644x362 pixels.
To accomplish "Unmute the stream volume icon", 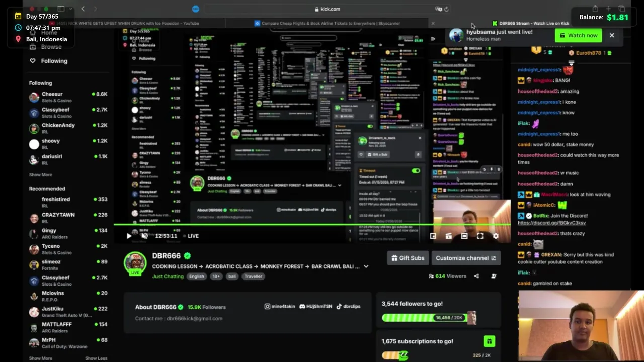I will coord(144,236).
